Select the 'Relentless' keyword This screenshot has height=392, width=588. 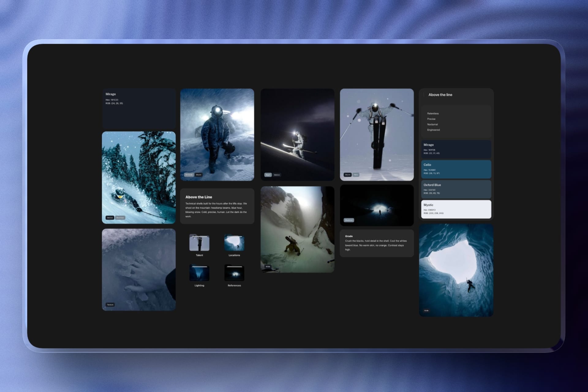coord(433,114)
